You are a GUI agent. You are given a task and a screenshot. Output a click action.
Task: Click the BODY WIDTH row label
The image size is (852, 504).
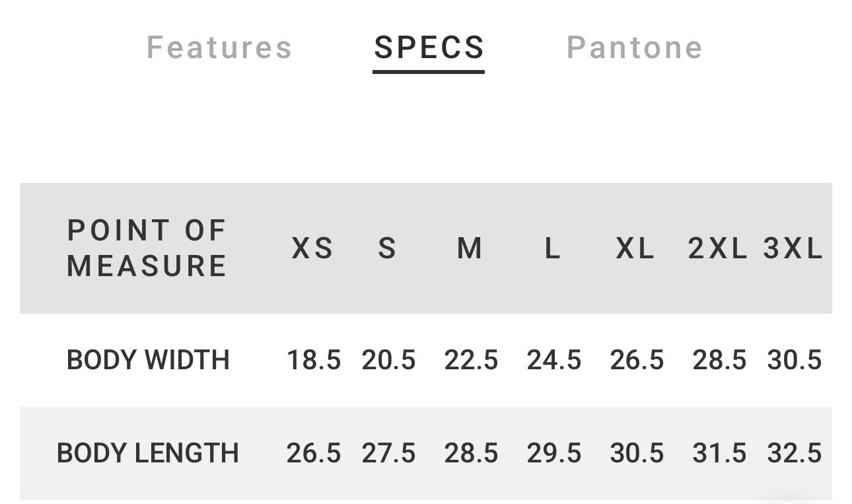coord(148,361)
